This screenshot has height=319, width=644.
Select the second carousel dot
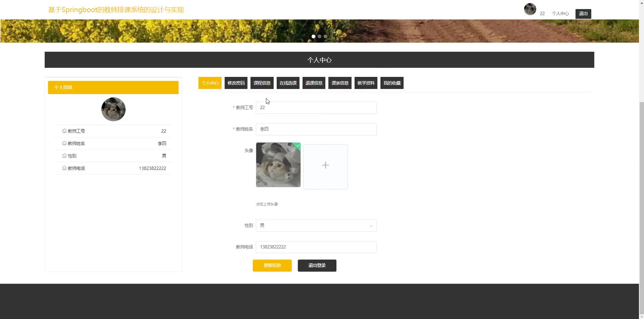319,36
